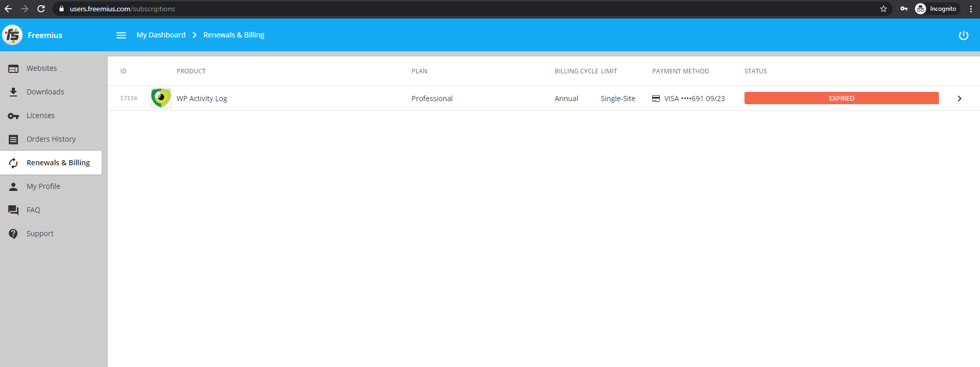Toggle the hamburger sidebar menu
Screen dimensions: 980x367
click(121, 35)
